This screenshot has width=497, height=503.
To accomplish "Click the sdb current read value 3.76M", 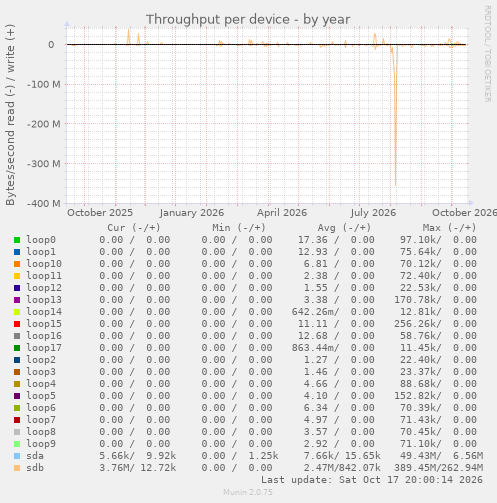I will tap(115, 468).
